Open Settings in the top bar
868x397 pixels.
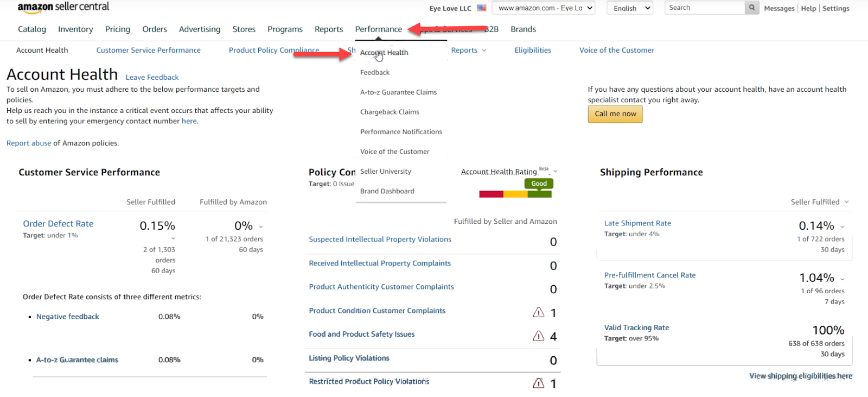836,9
